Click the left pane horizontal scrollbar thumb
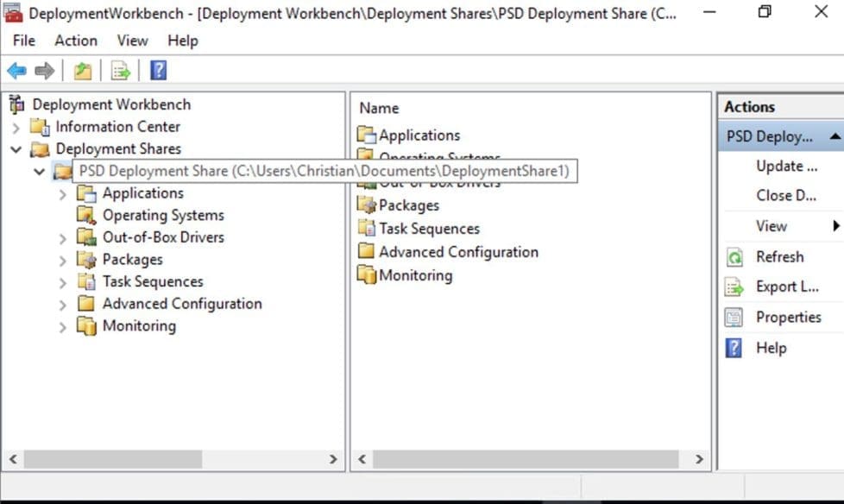The height and width of the screenshot is (504, 844). point(112,459)
